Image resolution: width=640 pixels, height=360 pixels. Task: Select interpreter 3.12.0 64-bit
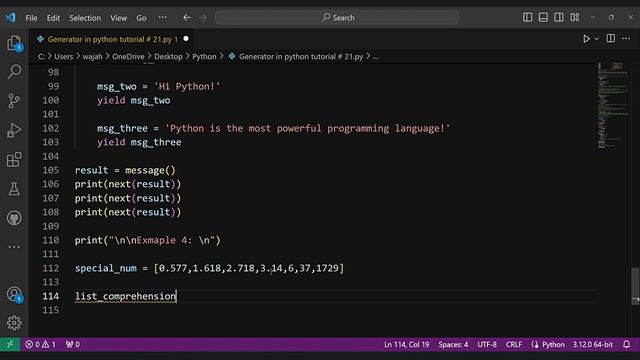[593, 344]
